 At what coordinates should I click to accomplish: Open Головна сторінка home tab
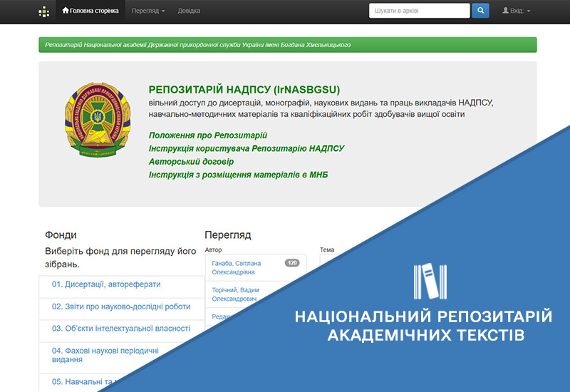(x=90, y=11)
